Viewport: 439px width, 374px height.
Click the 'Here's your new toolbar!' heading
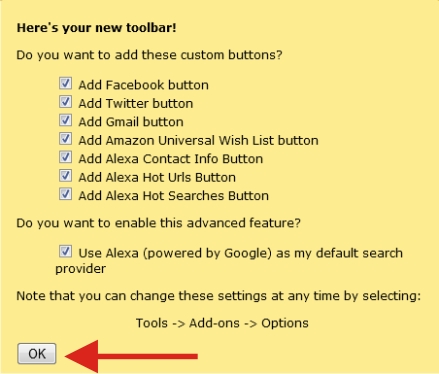pos(97,28)
